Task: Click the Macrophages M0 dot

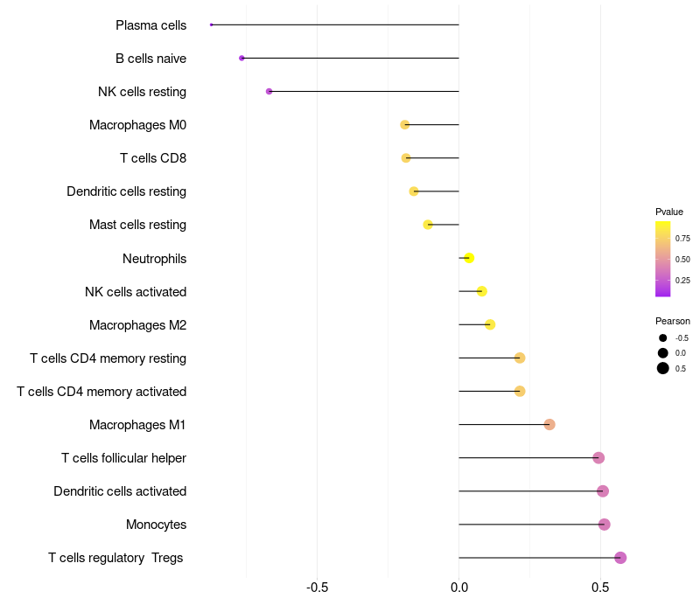Action: tap(404, 125)
